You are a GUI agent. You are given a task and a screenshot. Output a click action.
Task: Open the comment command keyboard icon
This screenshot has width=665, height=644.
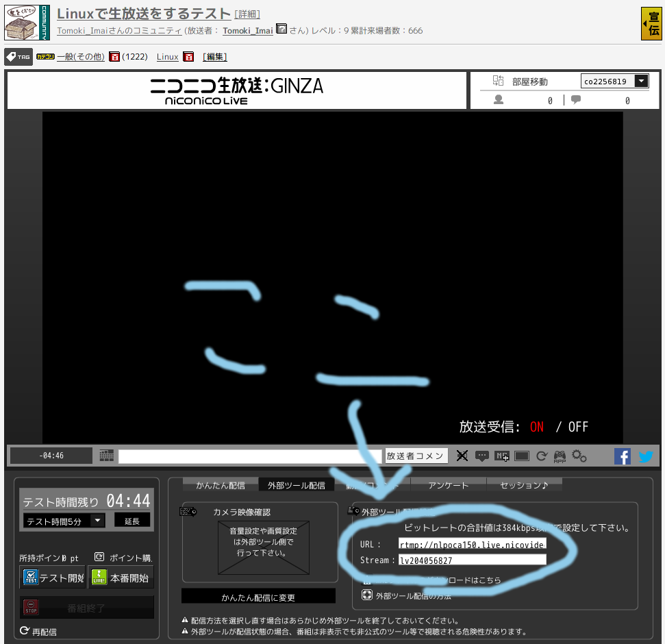click(x=106, y=456)
